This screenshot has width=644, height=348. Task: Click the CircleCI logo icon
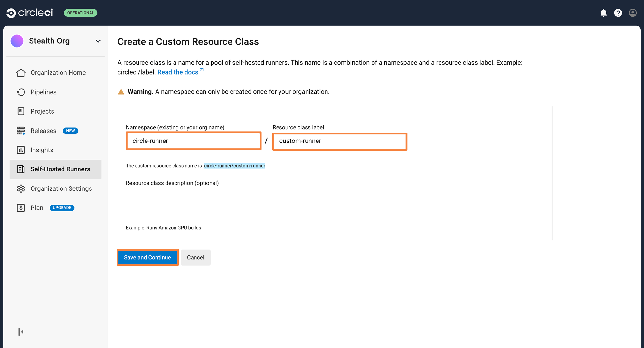11,13
